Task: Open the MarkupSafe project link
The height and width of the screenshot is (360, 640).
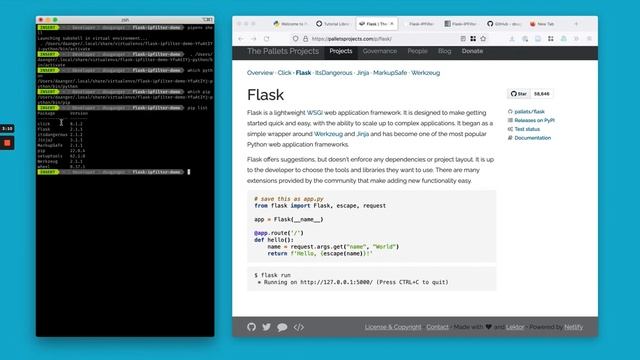Action: pyautogui.click(x=390, y=73)
